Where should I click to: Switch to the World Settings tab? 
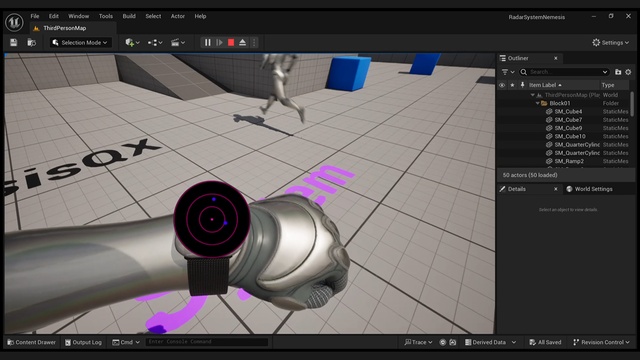[589, 189]
